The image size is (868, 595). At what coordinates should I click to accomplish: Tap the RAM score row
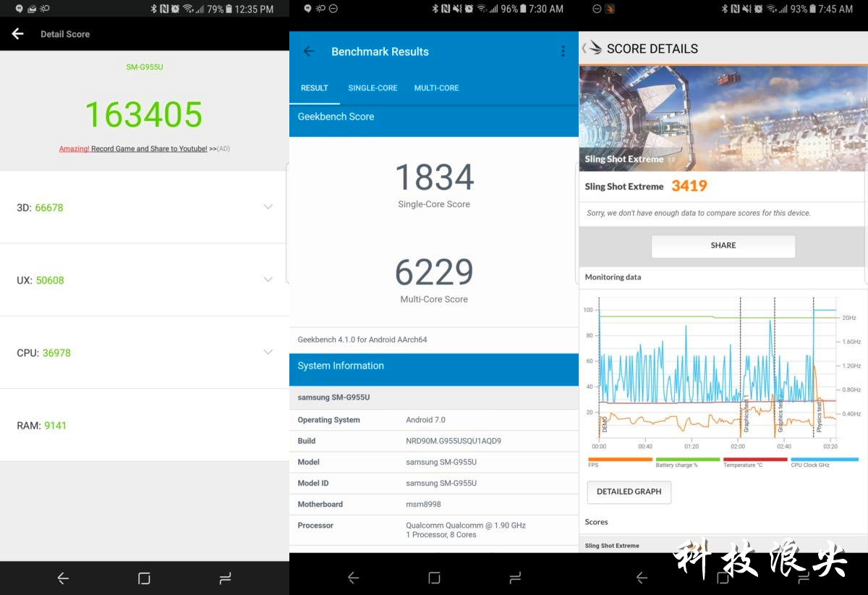point(144,426)
